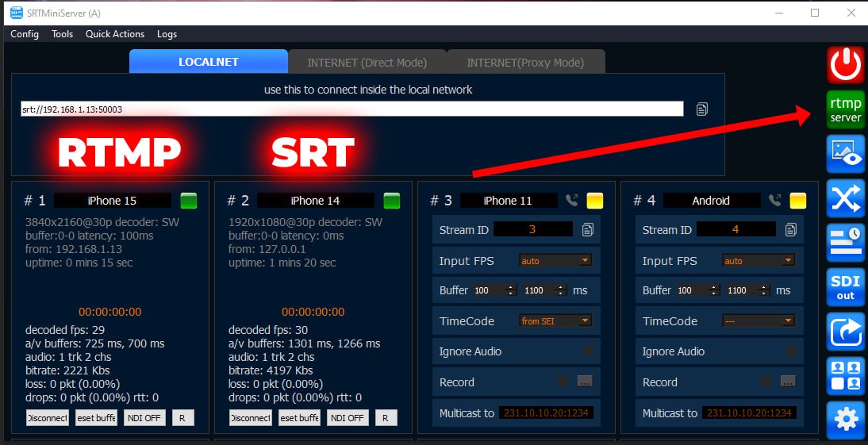Click the phone call icon for iPhone 11
The width and height of the screenshot is (868, 445).
pyautogui.click(x=571, y=201)
